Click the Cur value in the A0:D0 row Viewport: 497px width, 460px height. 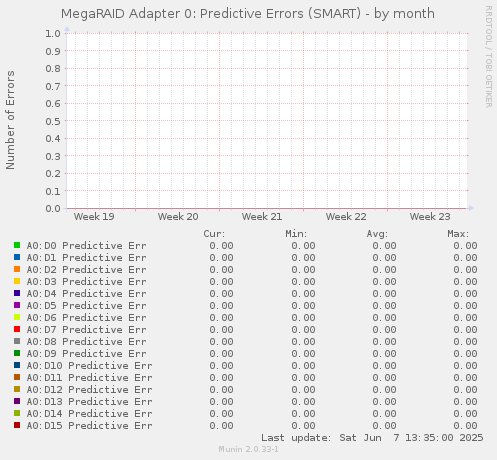221,246
